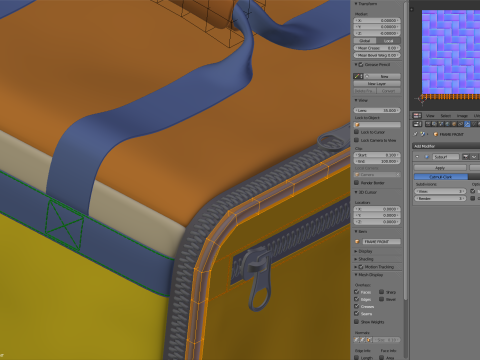Collapse the Transform panel triangle
The image size is (480, 360).
[x=356, y=4]
